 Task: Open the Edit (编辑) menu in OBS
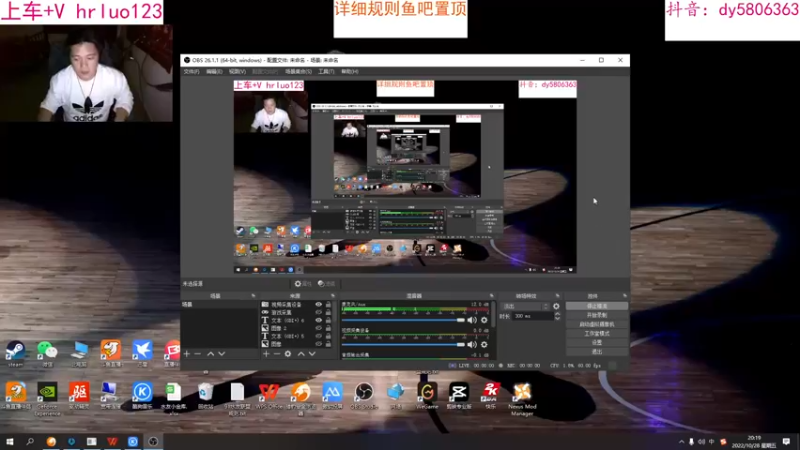214,71
